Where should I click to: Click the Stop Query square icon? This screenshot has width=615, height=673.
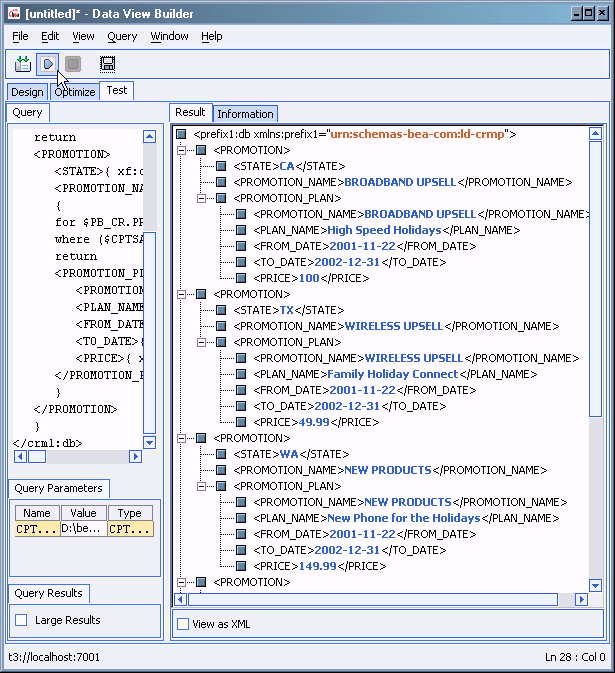coord(73,64)
